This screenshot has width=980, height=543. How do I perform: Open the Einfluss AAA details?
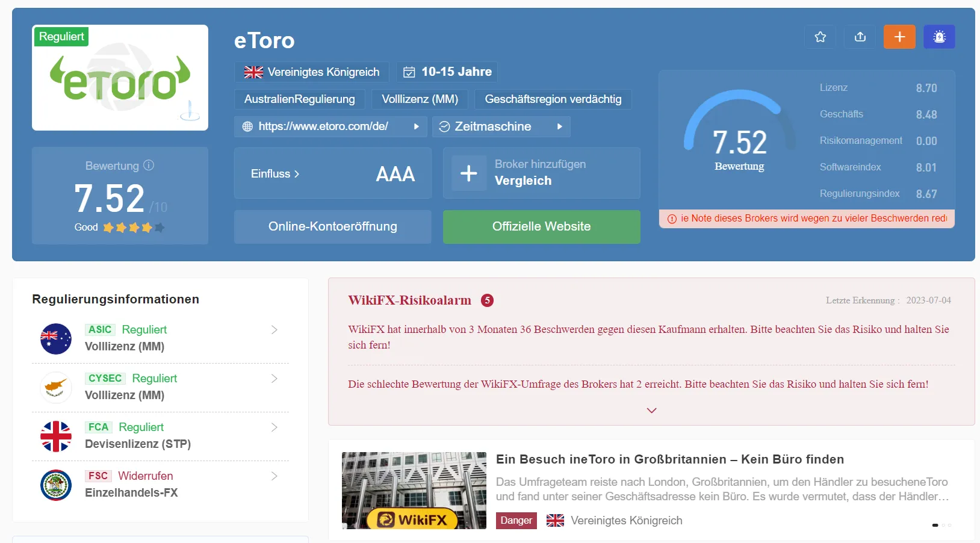tap(333, 173)
